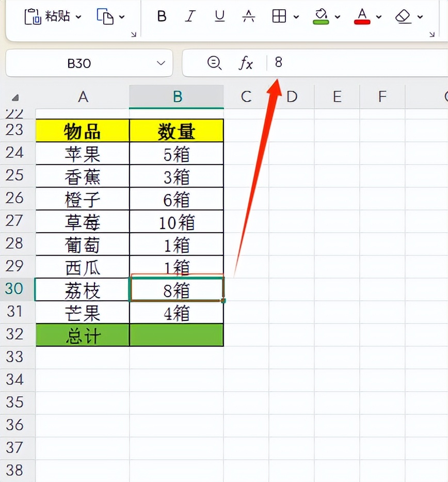Click the Copy icon
Viewport: 448px width, 482px height.
[105, 17]
